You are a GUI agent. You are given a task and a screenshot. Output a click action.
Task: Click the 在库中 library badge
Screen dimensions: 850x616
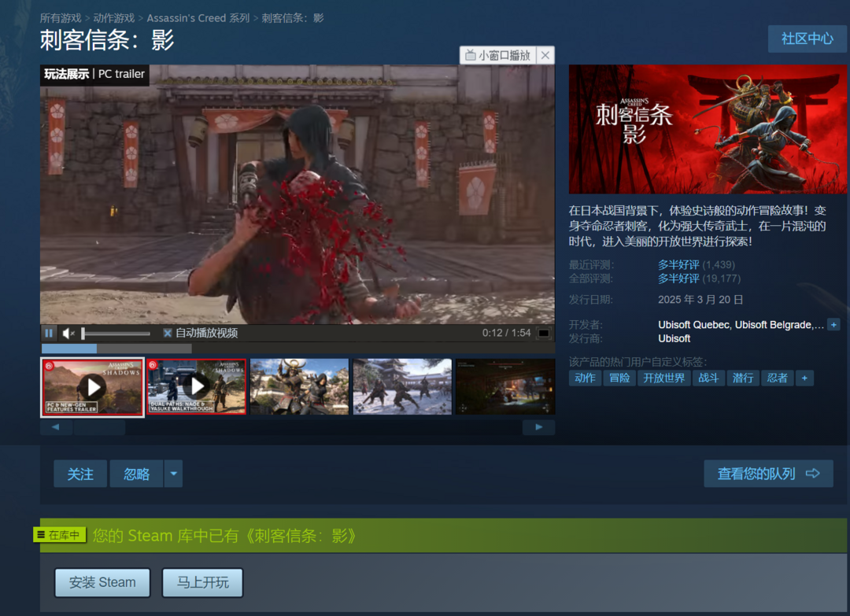click(x=60, y=535)
